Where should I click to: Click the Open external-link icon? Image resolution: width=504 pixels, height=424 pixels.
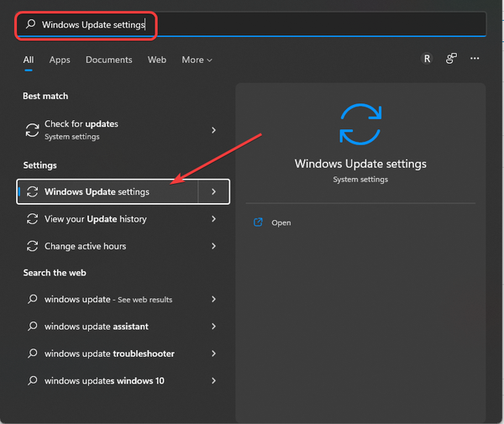[258, 222]
